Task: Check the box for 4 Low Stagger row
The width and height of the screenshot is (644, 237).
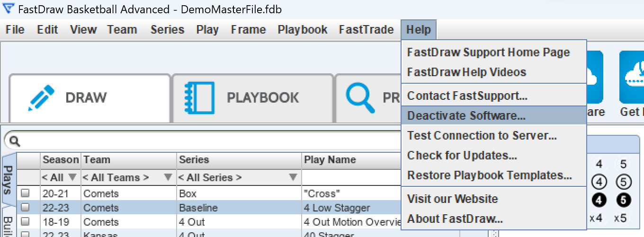Action: click(x=25, y=207)
